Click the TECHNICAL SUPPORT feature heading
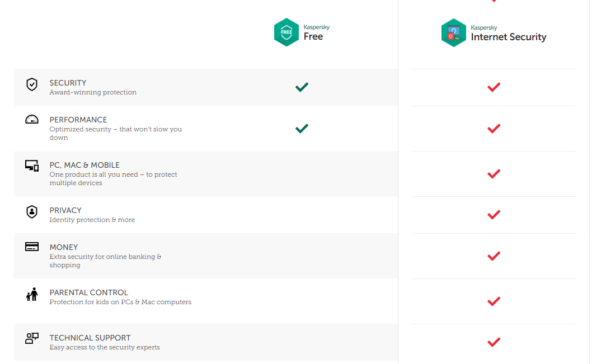Screen dimensions: 592x364 tap(90, 338)
